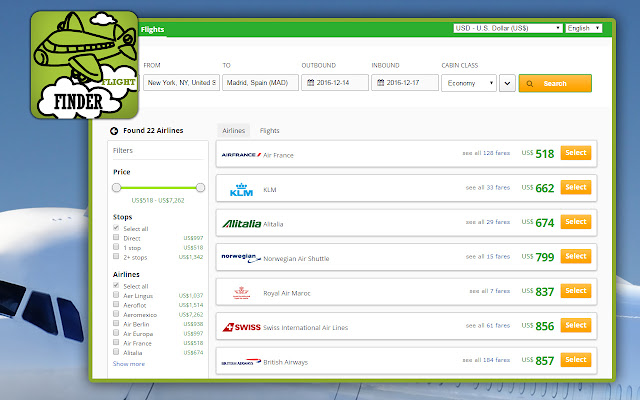This screenshot has width=640, height=400.
Task: Expand more search options chevron
Action: click(507, 83)
